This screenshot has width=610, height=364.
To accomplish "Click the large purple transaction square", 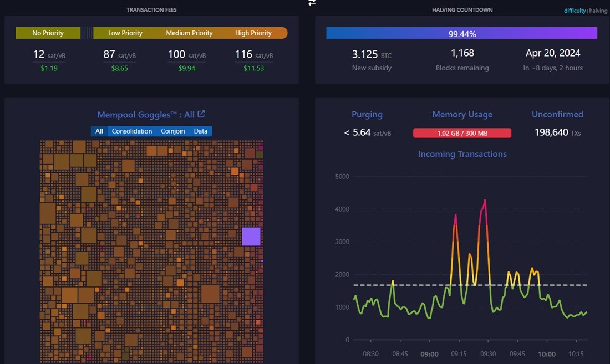I will (x=251, y=237).
